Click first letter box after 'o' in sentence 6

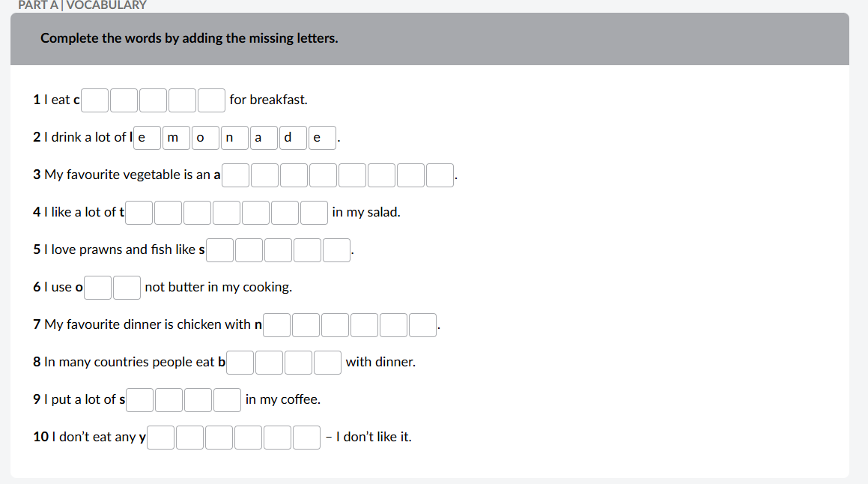pyautogui.click(x=98, y=287)
